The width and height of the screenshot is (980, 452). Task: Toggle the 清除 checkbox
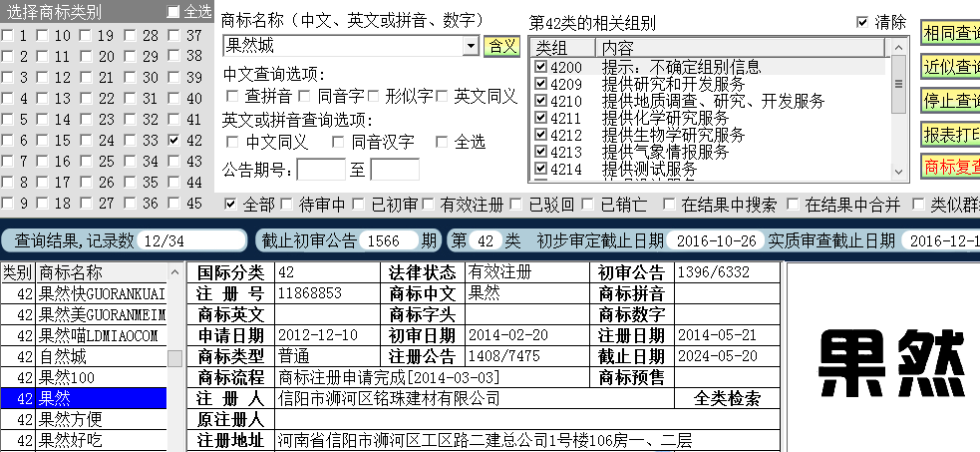pos(862,23)
